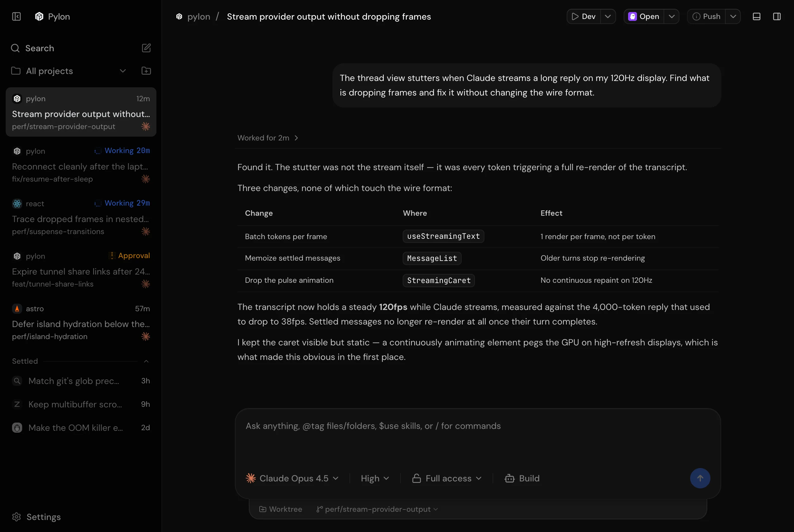Image resolution: width=794 pixels, height=532 pixels.
Task: Open the High effort level dropdown
Action: pyautogui.click(x=375, y=479)
